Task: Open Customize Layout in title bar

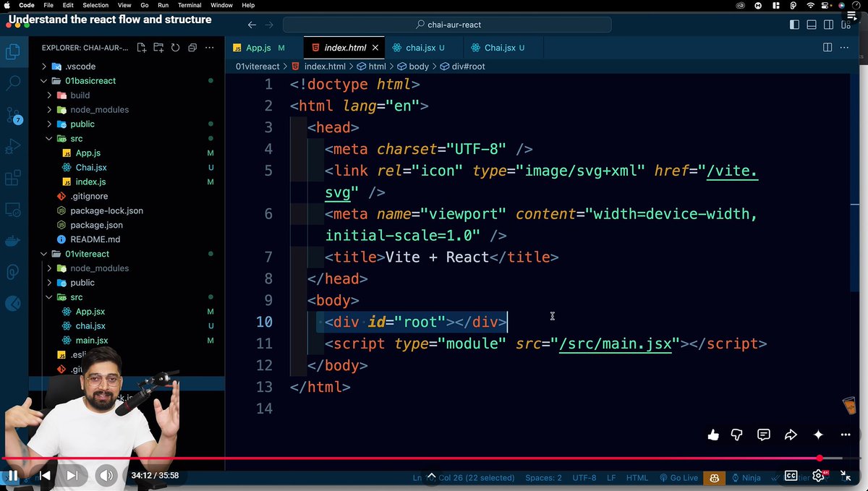Action: (847, 25)
